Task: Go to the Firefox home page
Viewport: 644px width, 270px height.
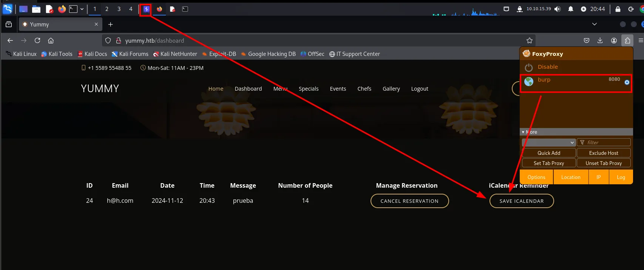Action: coord(51,40)
